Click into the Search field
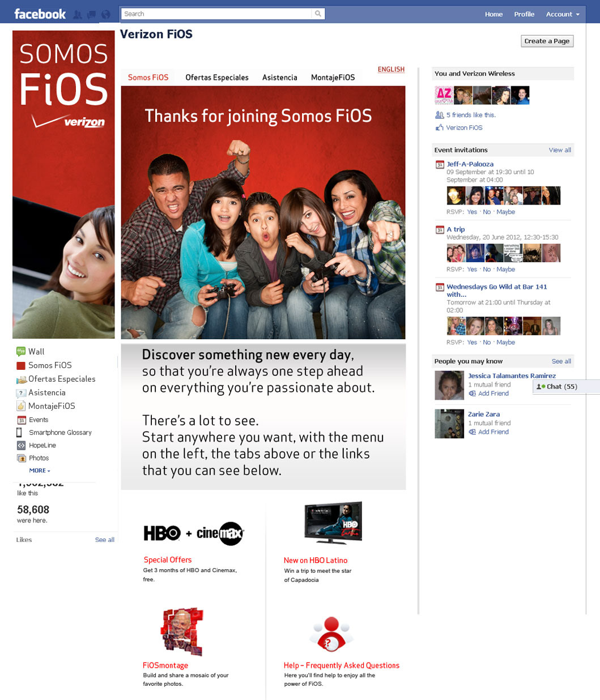The width and height of the screenshot is (600, 700). [x=218, y=14]
